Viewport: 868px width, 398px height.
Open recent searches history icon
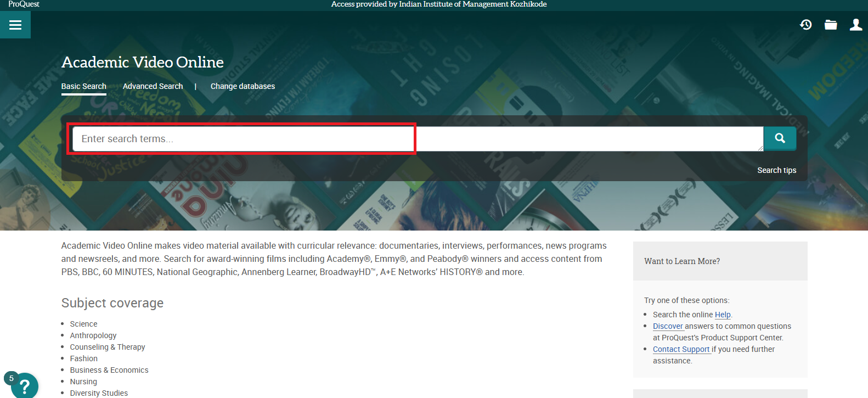click(x=805, y=25)
